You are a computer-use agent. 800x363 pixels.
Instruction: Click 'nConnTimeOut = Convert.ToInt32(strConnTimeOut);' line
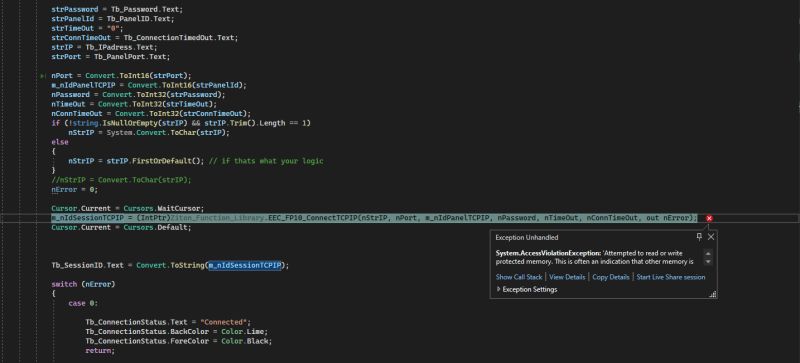(x=152, y=114)
